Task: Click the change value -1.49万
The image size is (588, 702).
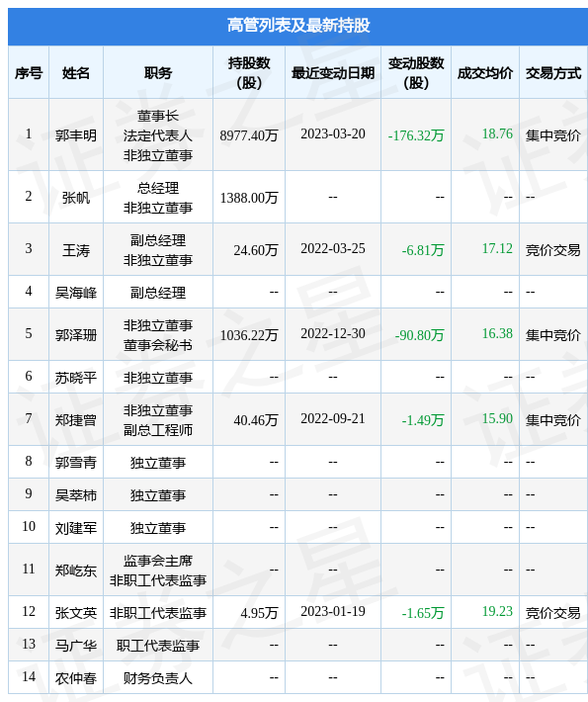Action: pos(423,420)
